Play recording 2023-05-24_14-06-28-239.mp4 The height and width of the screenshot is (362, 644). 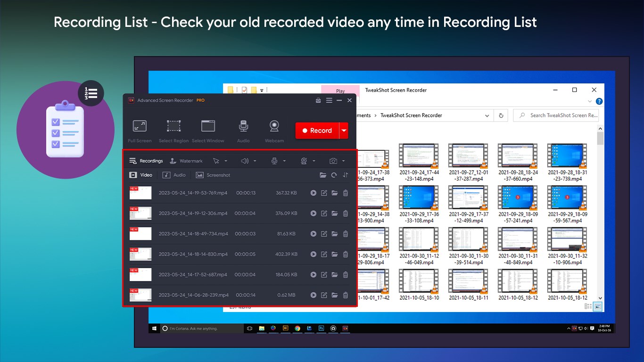coord(314,295)
